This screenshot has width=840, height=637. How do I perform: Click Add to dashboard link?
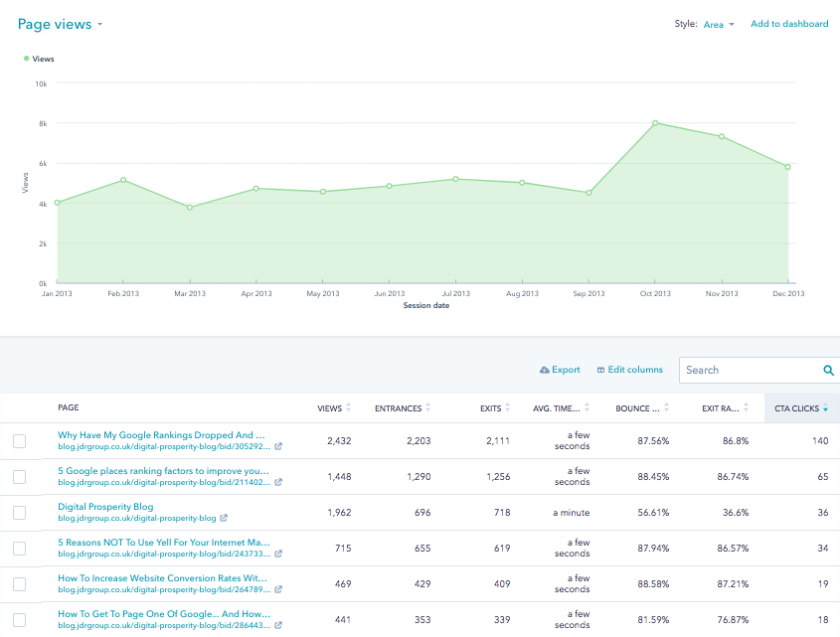[x=789, y=24]
